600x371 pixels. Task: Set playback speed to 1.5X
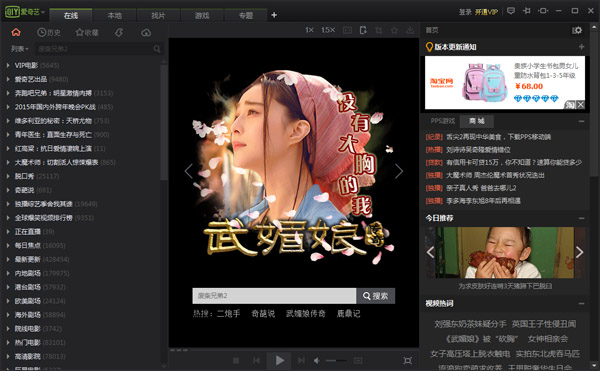click(x=328, y=30)
